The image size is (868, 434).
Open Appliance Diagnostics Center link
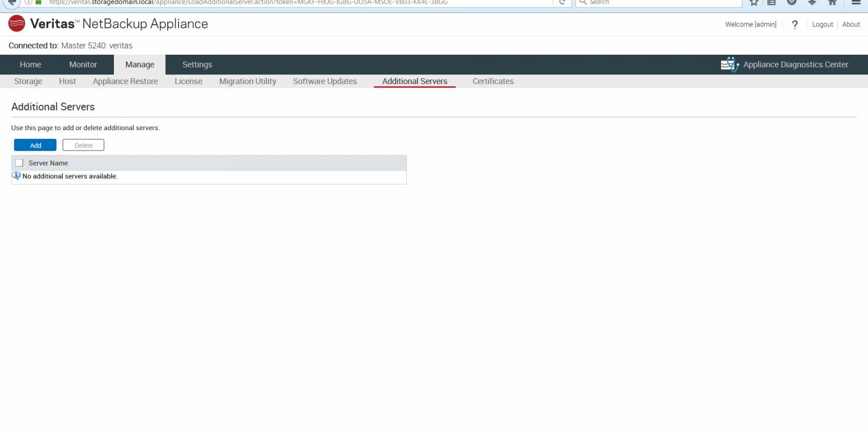pos(795,65)
